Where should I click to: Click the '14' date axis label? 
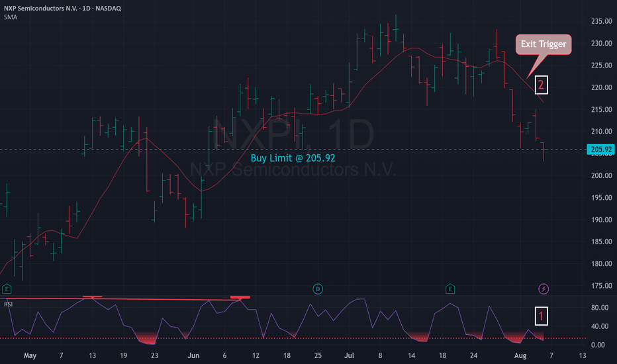click(x=411, y=356)
